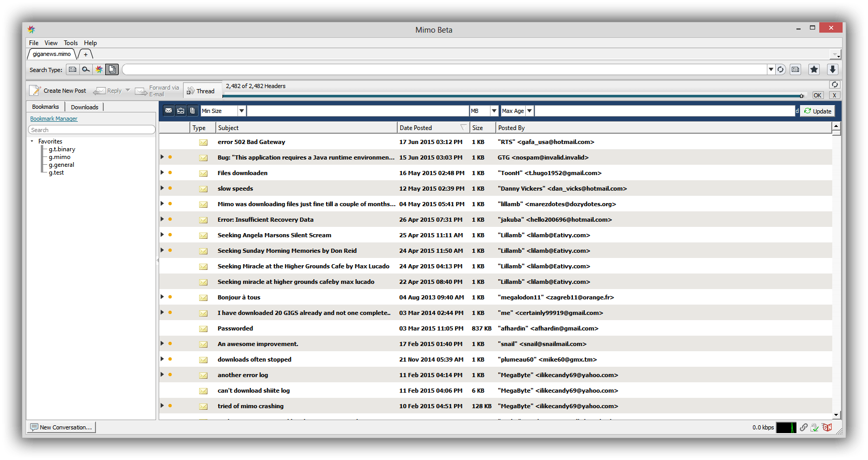Screen dimensions: 868x460
Task: Click envelope icon of 'Files downloaden' row
Action: (203, 173)
